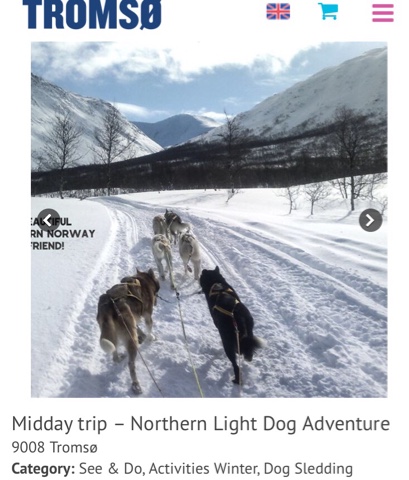Open the pink hamburger menu

click(383, 13)
